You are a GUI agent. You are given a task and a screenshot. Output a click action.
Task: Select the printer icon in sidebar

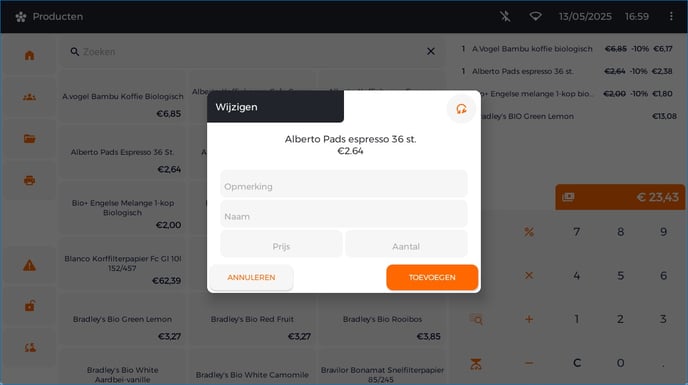point(29,180)
